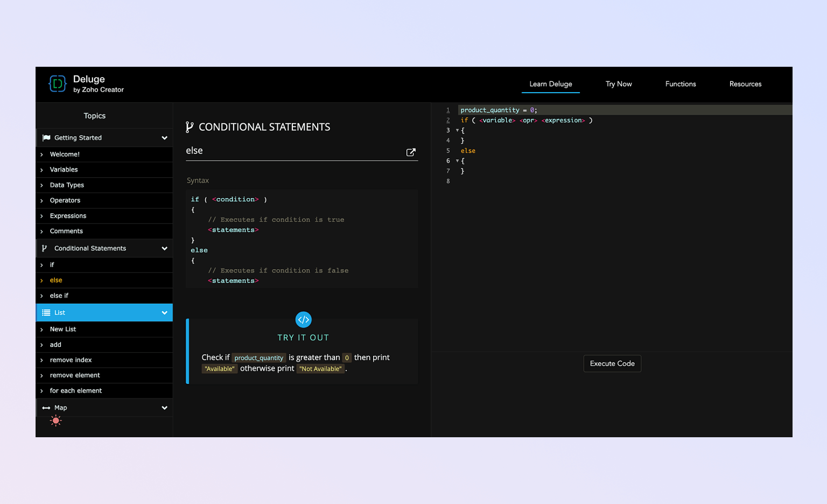Click line 8 in the code editor
The image size is (827, 504).
pos(538,181)
